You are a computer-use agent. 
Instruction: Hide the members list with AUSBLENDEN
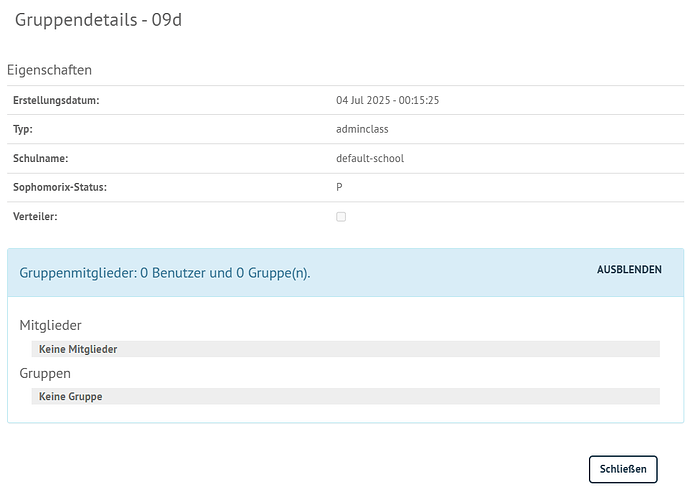click(x=629, y=270)
